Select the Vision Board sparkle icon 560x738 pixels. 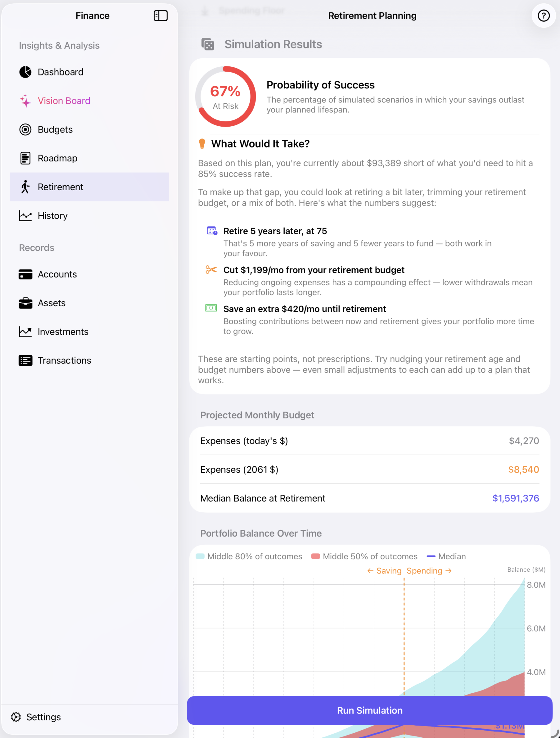(25, 101)
